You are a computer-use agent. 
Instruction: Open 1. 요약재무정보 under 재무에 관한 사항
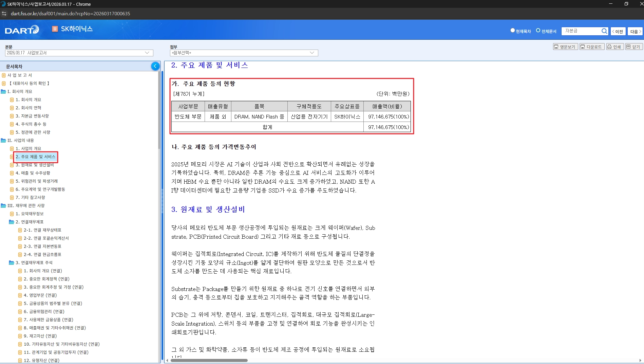pyautogui.click(x=29, y=214)
